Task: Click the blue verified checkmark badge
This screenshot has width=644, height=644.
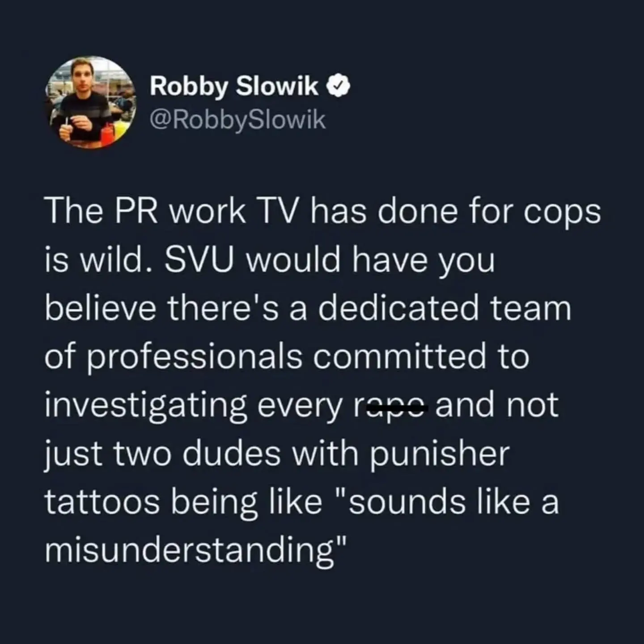Action: tap(339, 87)
